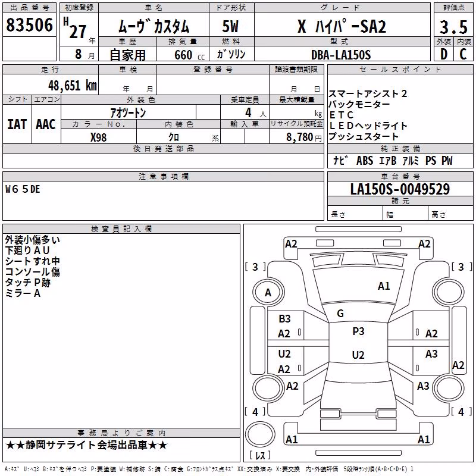Click interior grade C

coord(463,54)
